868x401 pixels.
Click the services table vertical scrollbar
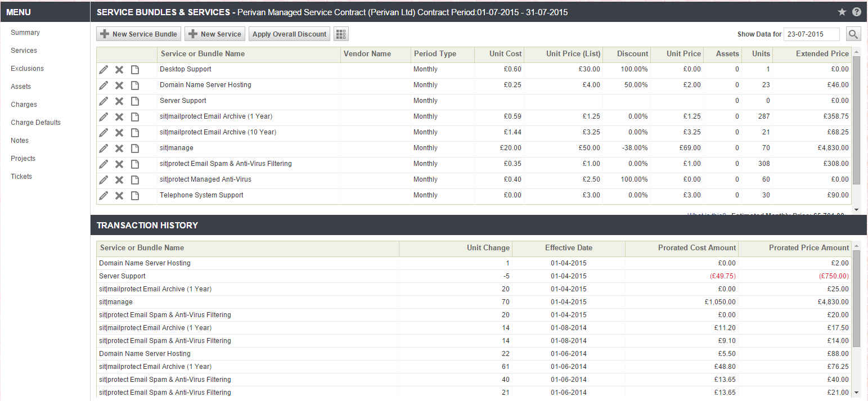[856, 120]
